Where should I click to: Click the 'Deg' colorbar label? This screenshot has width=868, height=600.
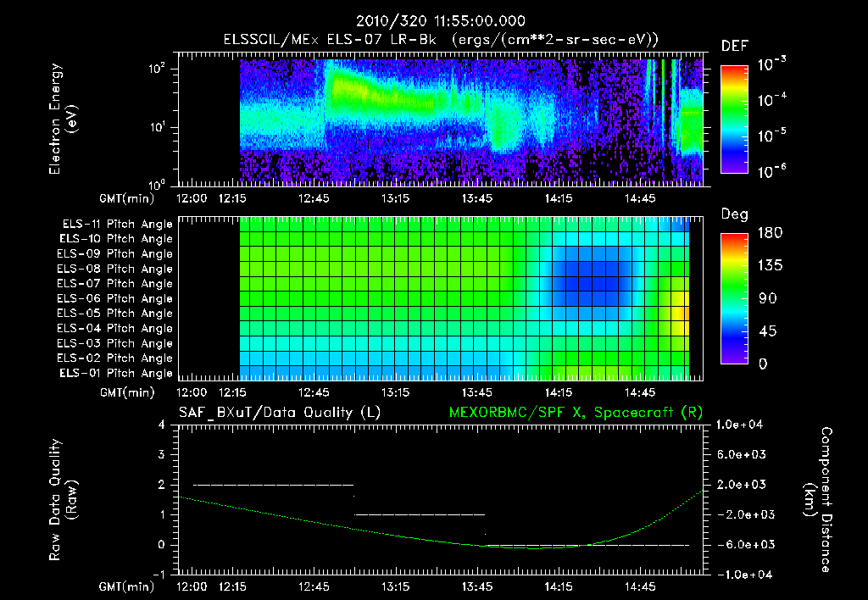click(x=734, y=214)
